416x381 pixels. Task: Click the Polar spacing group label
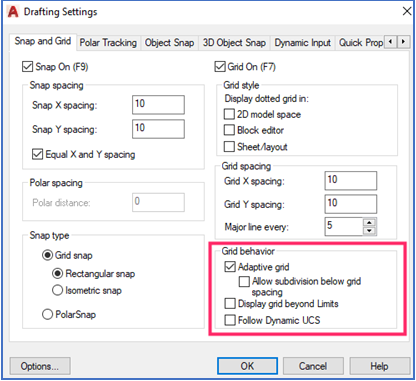click(56, 183)
